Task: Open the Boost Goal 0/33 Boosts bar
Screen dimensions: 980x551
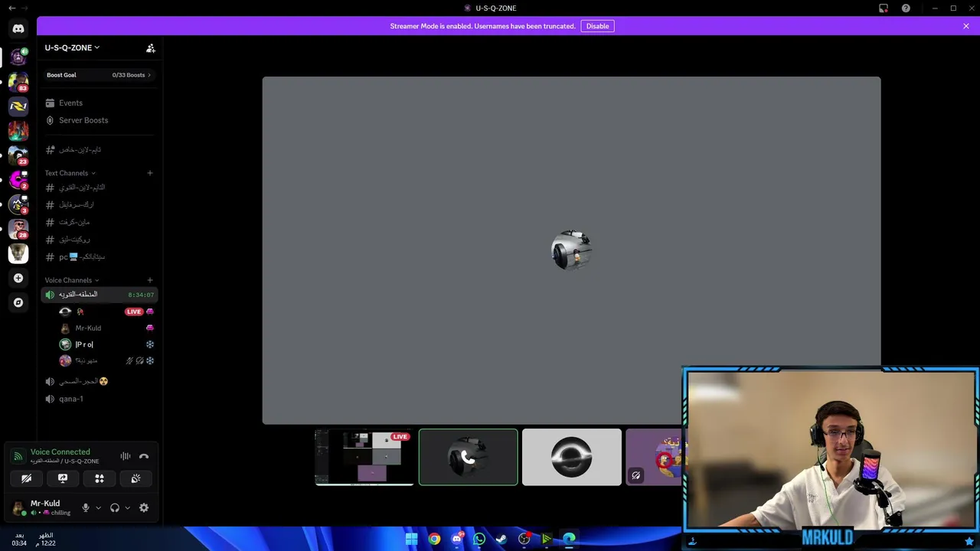Action: tap(99, 75)
